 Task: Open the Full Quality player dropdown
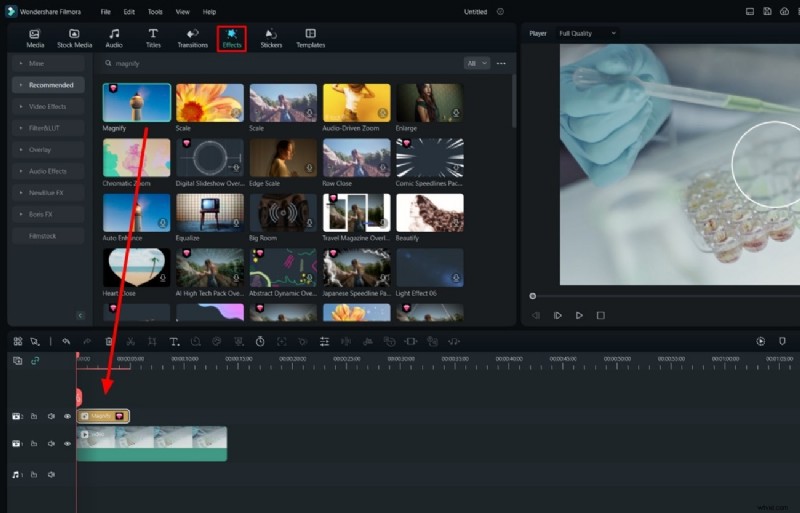[x=588, y=33]
